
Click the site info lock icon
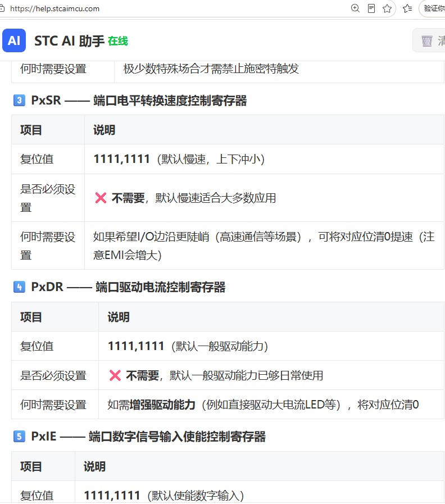[2, 8]
